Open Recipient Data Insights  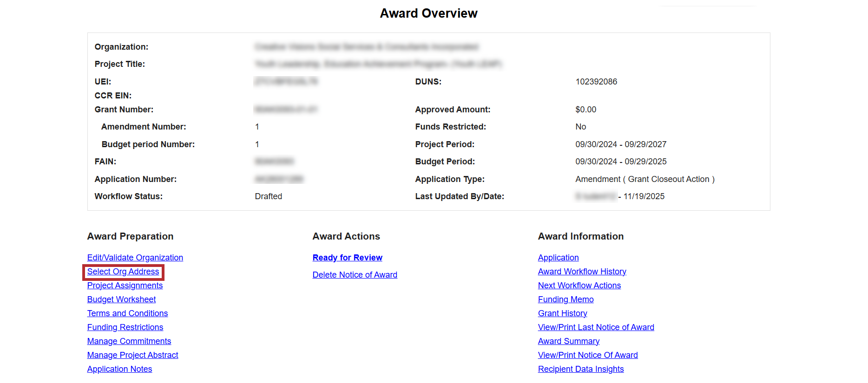click(580, 369)
